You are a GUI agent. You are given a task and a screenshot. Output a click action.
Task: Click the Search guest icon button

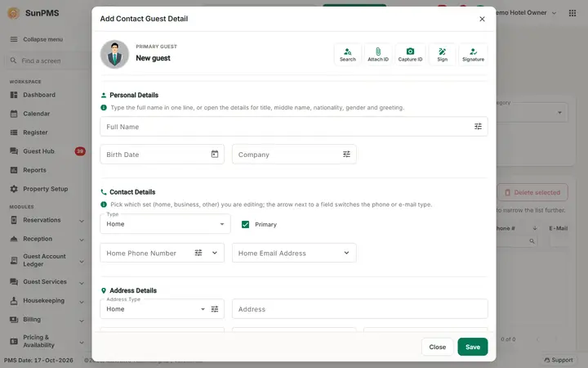[x=348, y=55]
